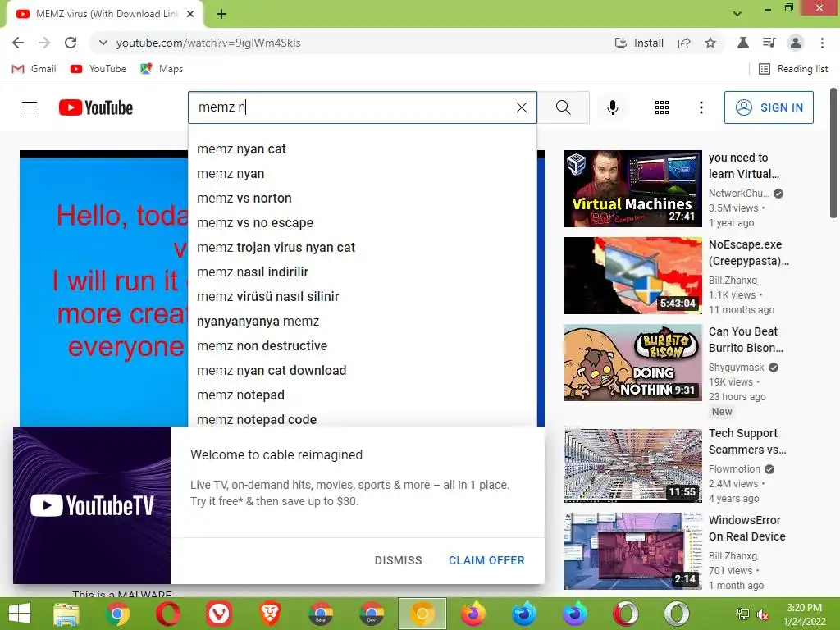Select suggestion 'memz notepad code'
Viewport: 840px width, 630px height.
pos(362,419)
